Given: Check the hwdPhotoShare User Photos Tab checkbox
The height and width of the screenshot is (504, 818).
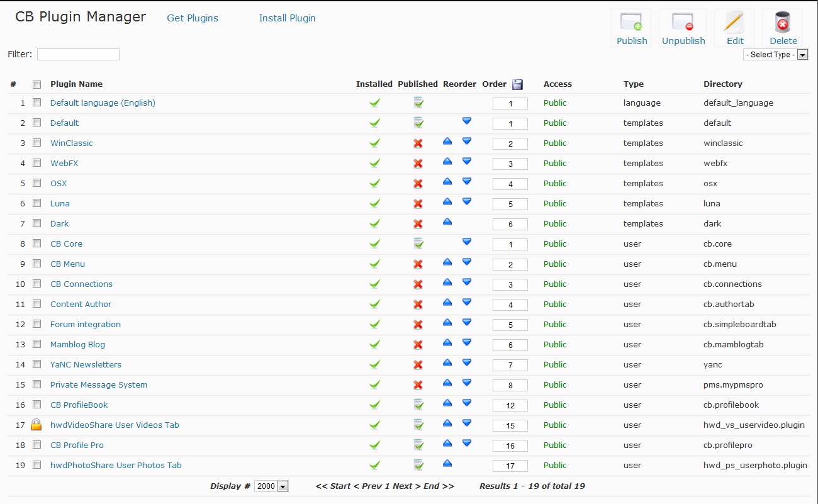Looking at the screenshot, I should (x=36, y=465).
